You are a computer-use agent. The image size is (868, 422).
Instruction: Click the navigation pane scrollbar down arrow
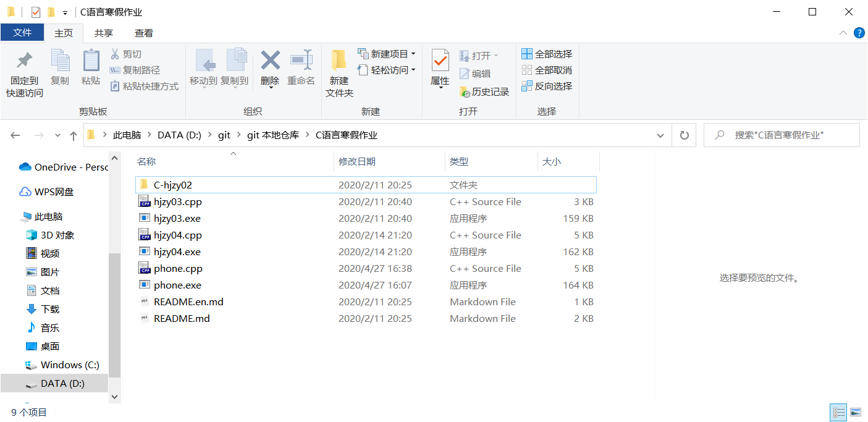click(x=114, y=397)
